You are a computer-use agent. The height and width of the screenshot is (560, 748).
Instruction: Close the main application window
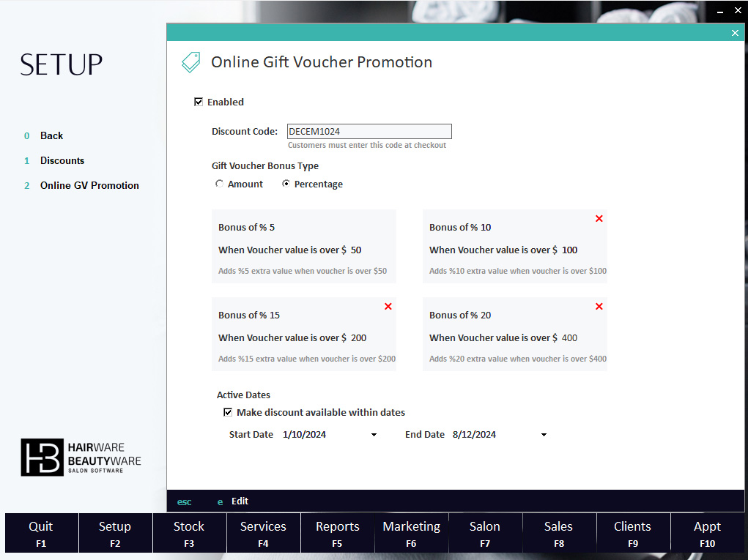point(738,10)
